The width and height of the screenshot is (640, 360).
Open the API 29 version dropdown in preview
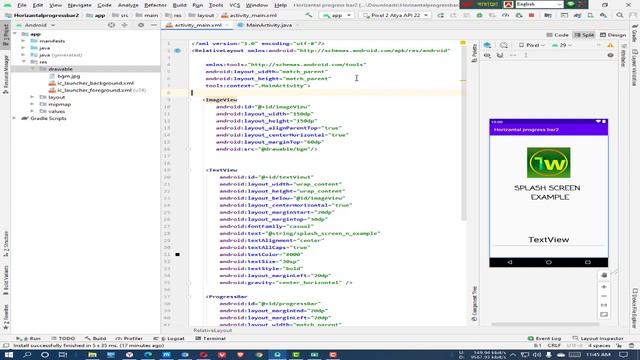[x=562, y=45]
